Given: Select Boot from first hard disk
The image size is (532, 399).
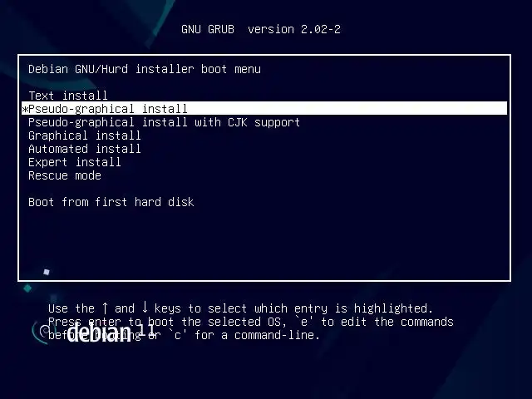Looking at the screenshot, I should tap(111, 202).
